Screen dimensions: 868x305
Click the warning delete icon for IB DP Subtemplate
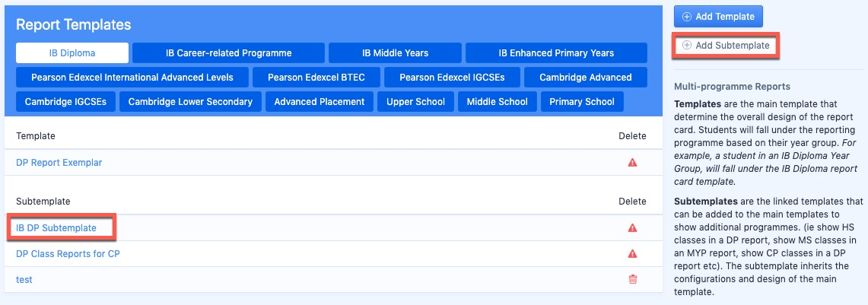coord(632,227)
